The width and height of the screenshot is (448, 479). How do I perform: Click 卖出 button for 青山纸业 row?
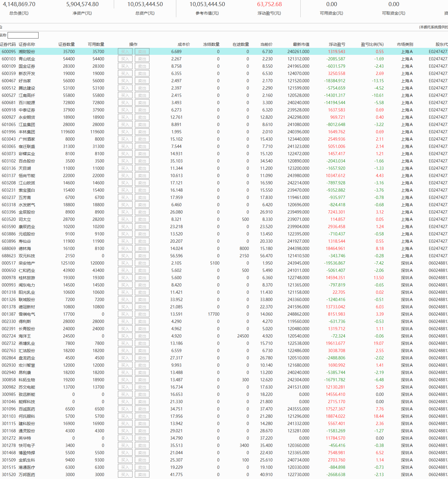[x=142, y=59]
